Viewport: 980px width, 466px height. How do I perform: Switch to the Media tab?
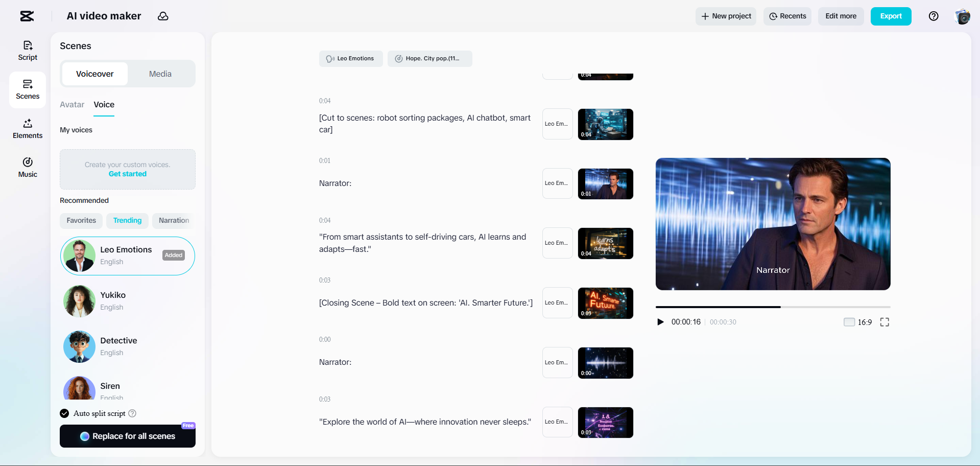pos(160,74)
